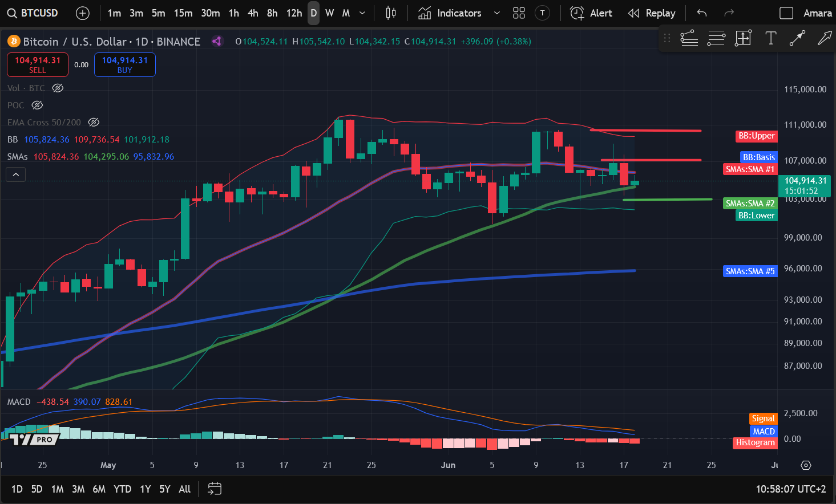Create an Alert
This screenshot has height=504, width=836.
point(591,13)
